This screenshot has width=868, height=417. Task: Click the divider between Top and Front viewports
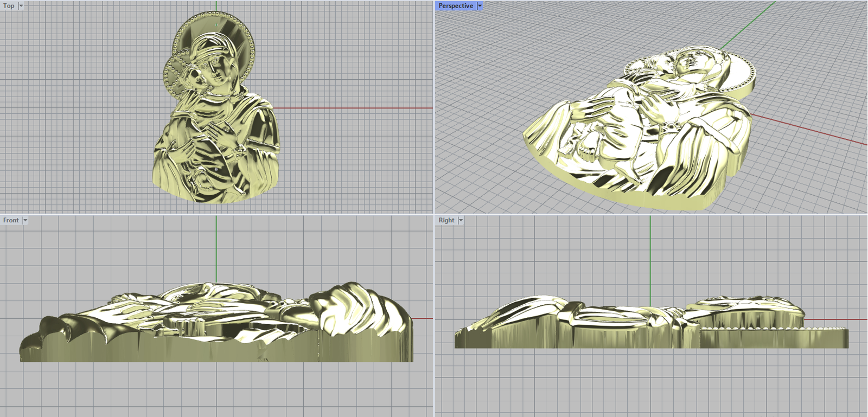point(217,214)
